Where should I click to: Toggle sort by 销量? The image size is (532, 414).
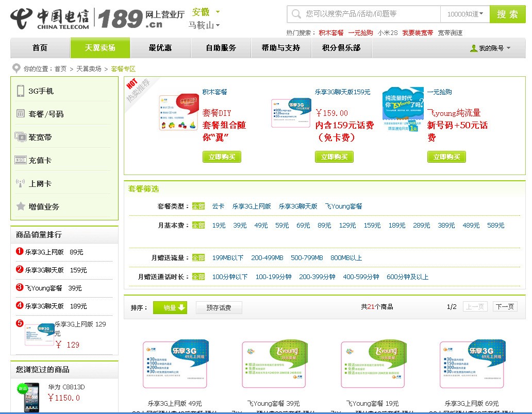(170, 307)
